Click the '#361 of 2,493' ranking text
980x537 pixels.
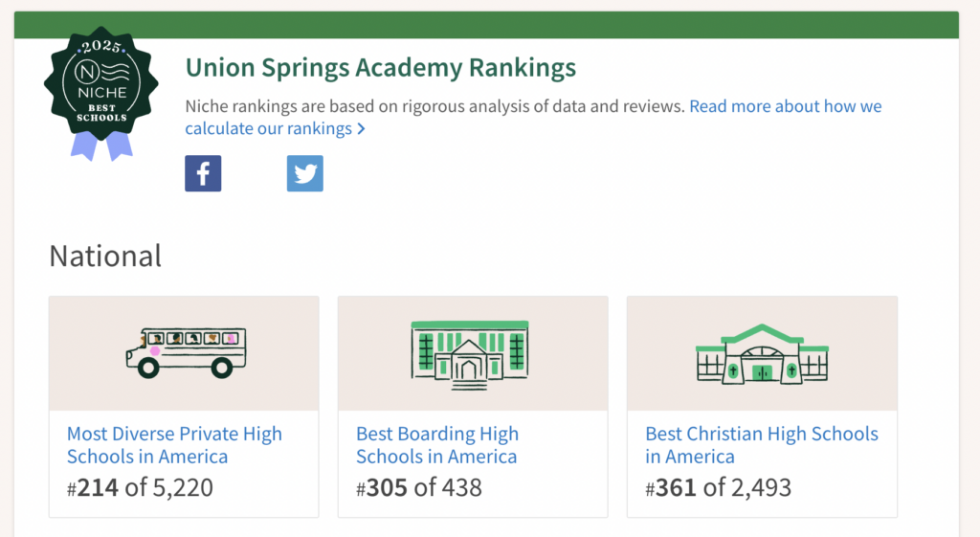(718, 487)
